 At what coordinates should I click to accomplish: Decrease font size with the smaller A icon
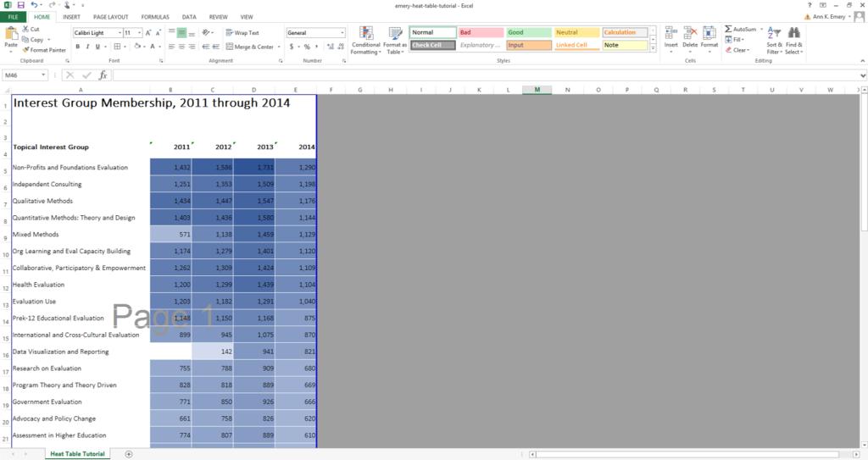[159, 33]
